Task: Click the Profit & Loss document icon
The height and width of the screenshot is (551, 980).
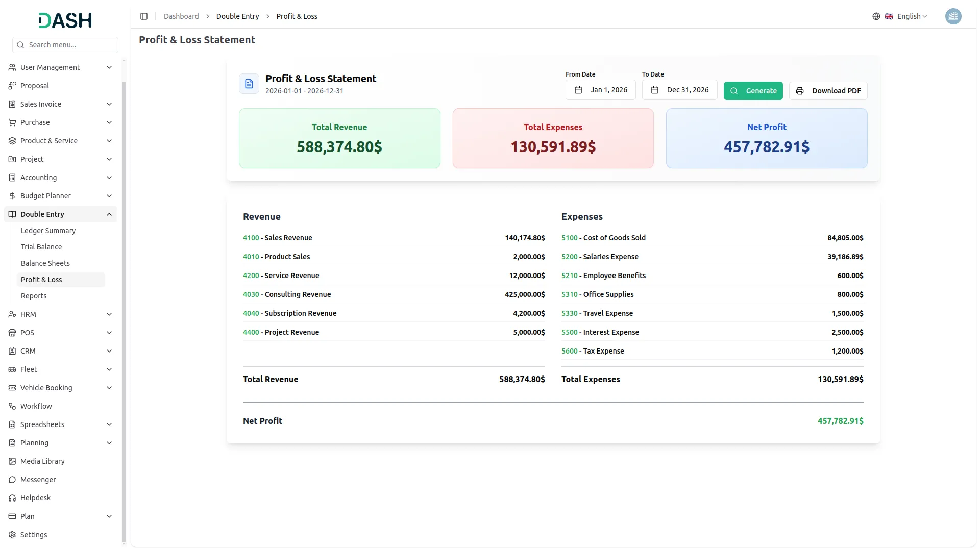Action: tap(249, 84)
